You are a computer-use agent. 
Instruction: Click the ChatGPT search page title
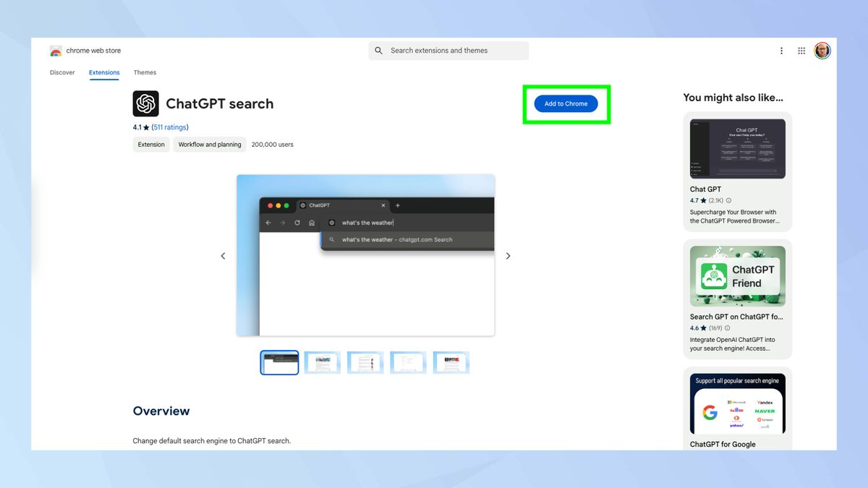click(x=220, y=103)
